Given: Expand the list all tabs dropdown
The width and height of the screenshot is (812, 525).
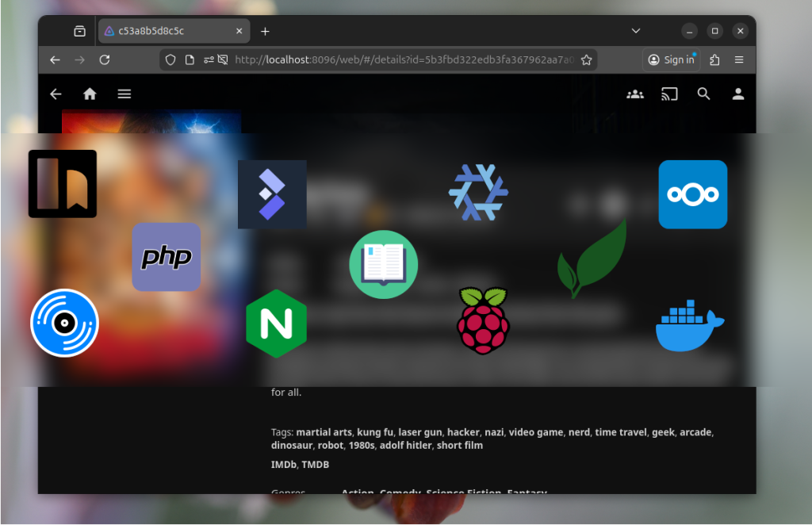Looking at the screenshot, I should click(635, 31).
